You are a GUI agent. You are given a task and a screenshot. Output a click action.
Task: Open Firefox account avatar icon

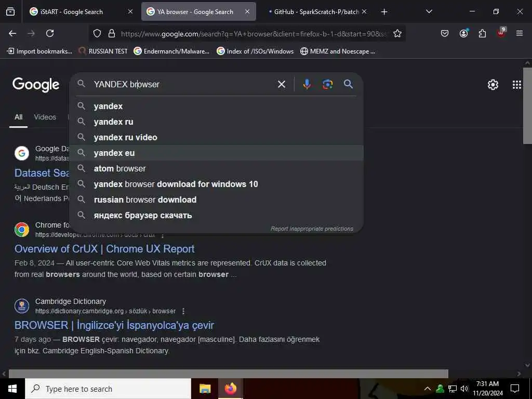[x=463, y=33]
